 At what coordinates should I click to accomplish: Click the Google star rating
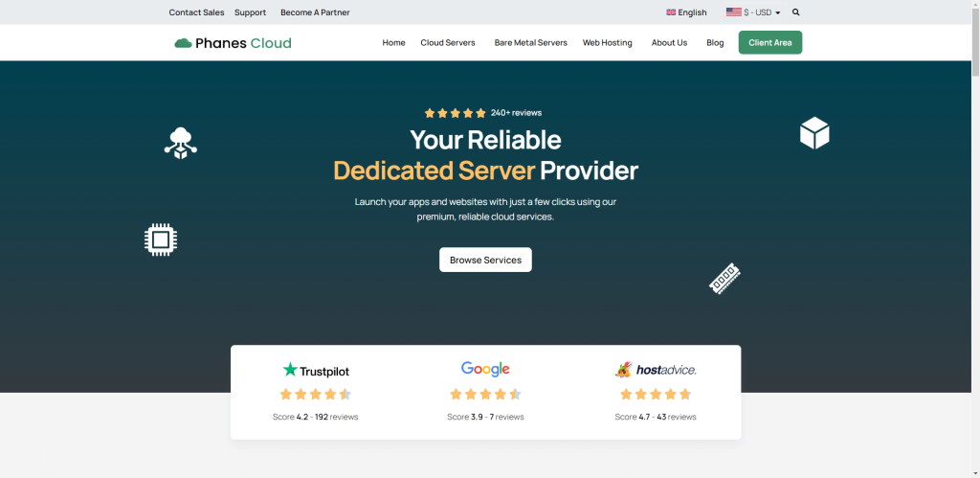tap(485, 394)
